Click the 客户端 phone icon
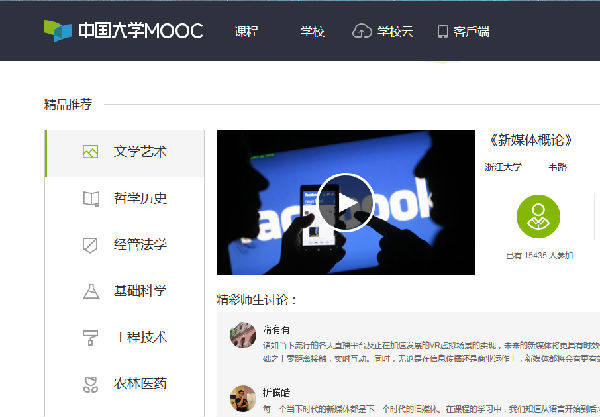The image size is (600, 417). click(443, 31)
